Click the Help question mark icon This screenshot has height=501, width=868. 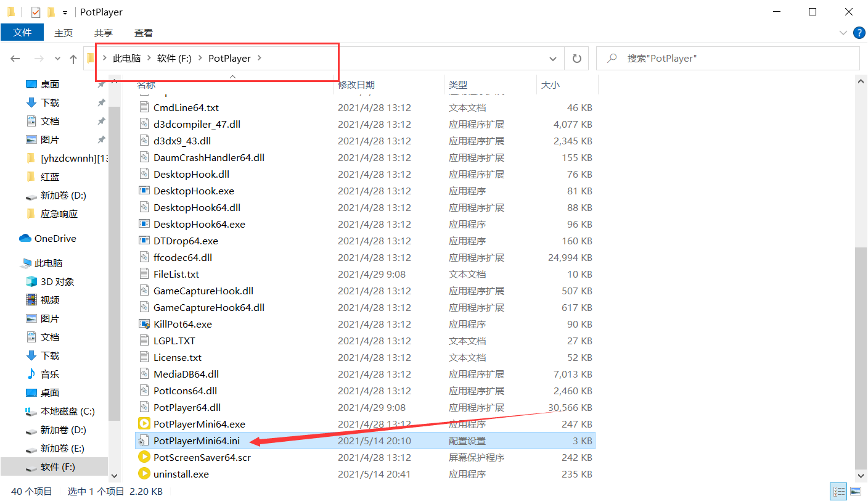(x=858, y=33)
